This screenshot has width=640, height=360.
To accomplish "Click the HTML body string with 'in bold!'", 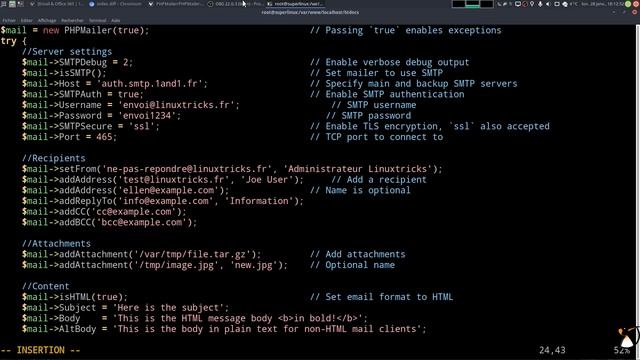I will (x=238, y=318).
